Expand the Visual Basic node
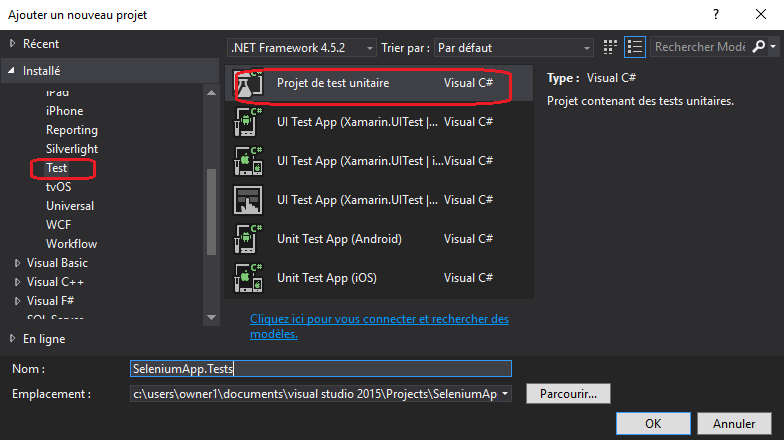Viewport: 784px width, 440px height. (x=17, y=263)
